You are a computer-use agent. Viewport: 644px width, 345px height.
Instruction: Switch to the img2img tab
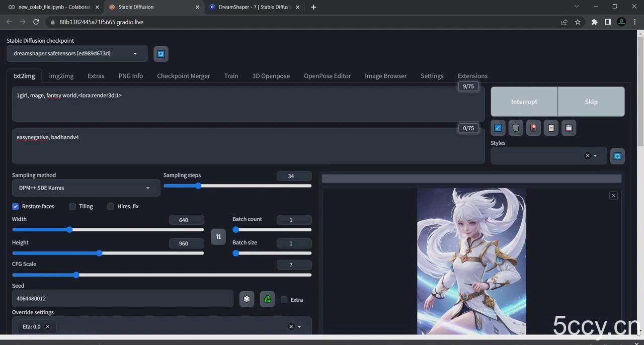pyautogui.click(x=61, y=76)
